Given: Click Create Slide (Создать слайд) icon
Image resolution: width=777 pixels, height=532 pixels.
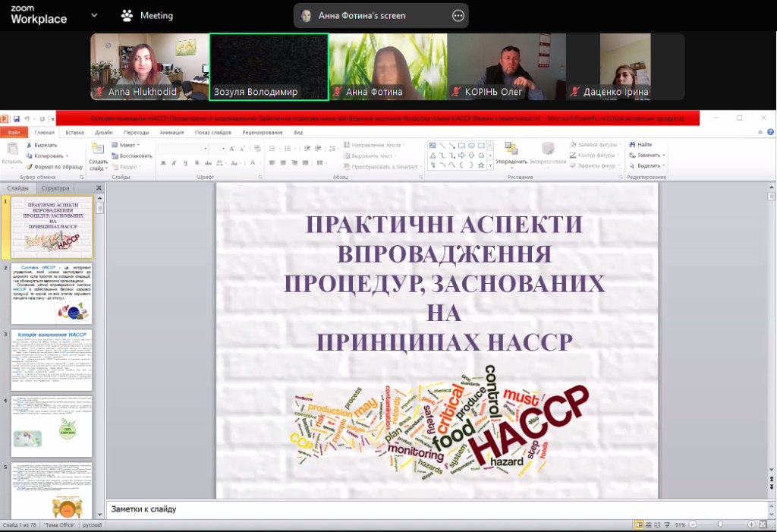Looking at the screenshot, I should click(98, 149).
